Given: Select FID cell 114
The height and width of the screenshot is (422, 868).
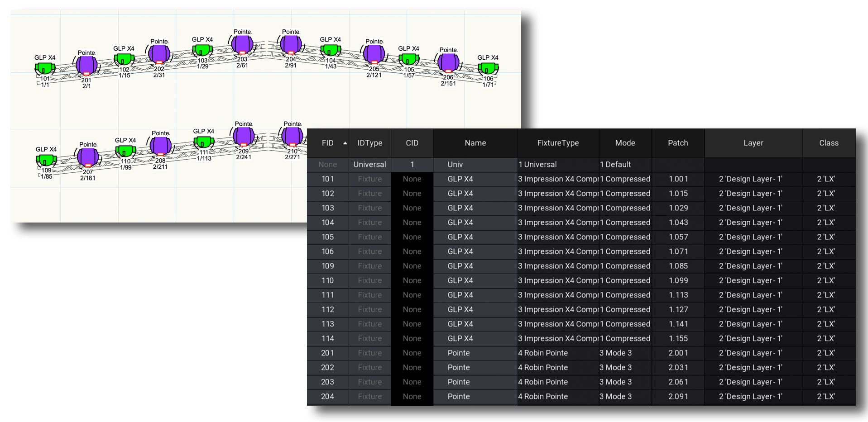Looking at the screenshot, I should point(328,338).
